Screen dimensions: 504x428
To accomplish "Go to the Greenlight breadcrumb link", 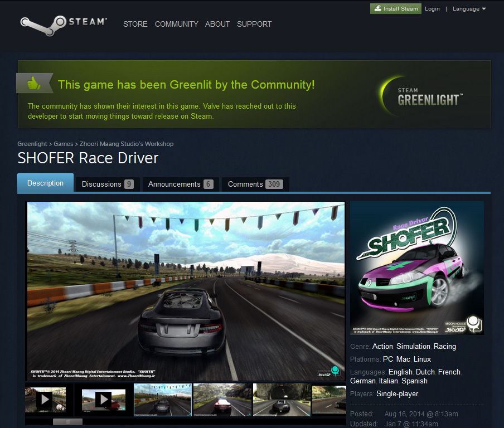I will pyautogui.click(x=32, y=144).
